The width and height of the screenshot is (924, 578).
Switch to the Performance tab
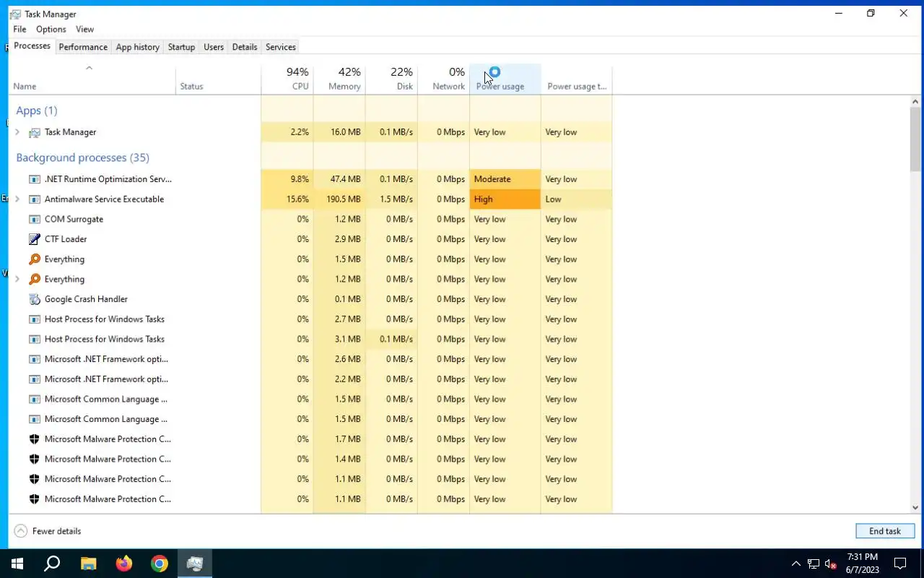83,47
